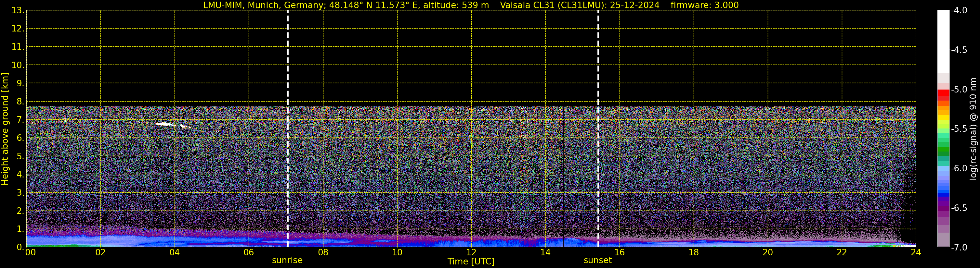
Task: Click the -4.0 colorbar tick label
Action: (959, 10)
